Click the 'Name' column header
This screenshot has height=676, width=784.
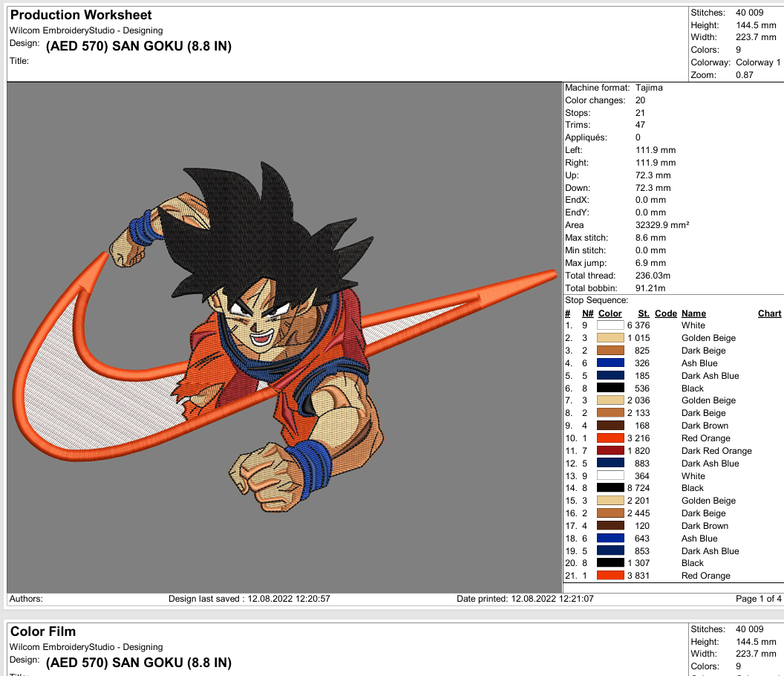pos(693,313)
